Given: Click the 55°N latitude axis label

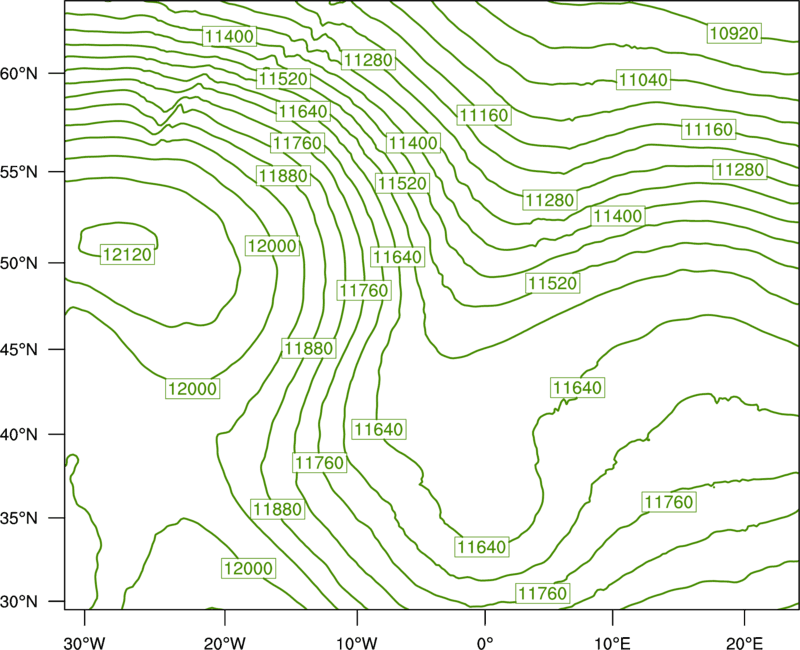Looking at the screenshot, I should coord(19,172).
